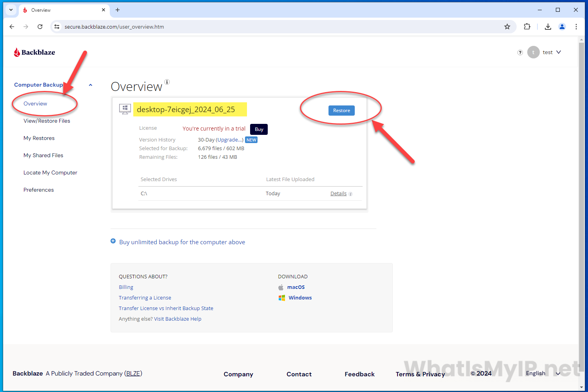Select Locate My Computer in sidebar
The image size is (588, 392).
(50, 172)
